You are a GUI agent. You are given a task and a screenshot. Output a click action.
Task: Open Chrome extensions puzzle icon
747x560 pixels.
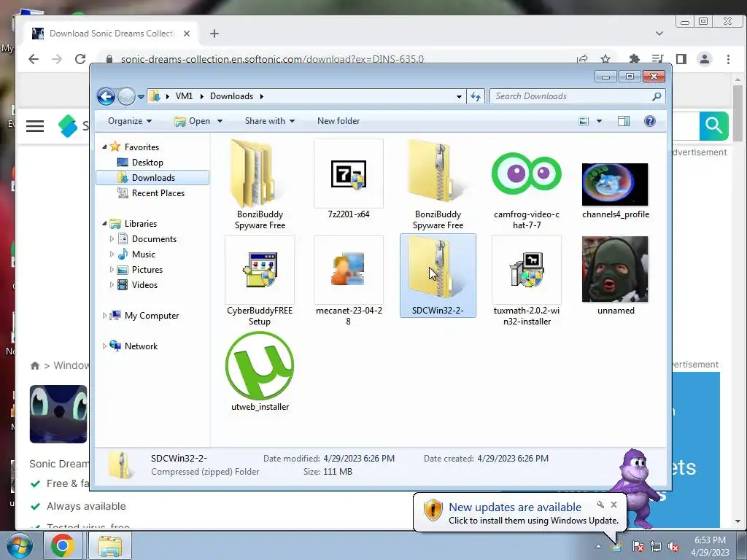pyautogui.click(x=634, y=59)
